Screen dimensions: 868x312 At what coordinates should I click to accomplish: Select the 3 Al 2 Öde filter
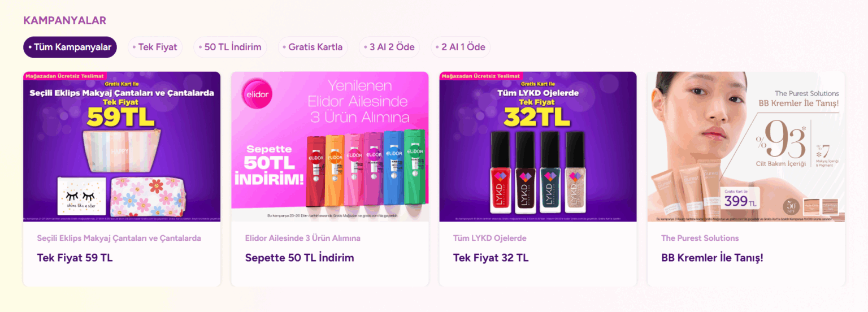389,47
